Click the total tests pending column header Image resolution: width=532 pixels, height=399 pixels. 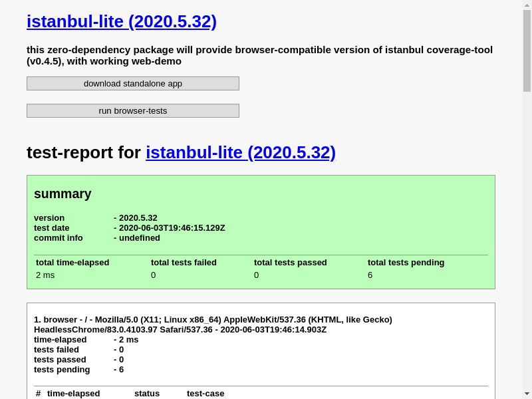406,263
